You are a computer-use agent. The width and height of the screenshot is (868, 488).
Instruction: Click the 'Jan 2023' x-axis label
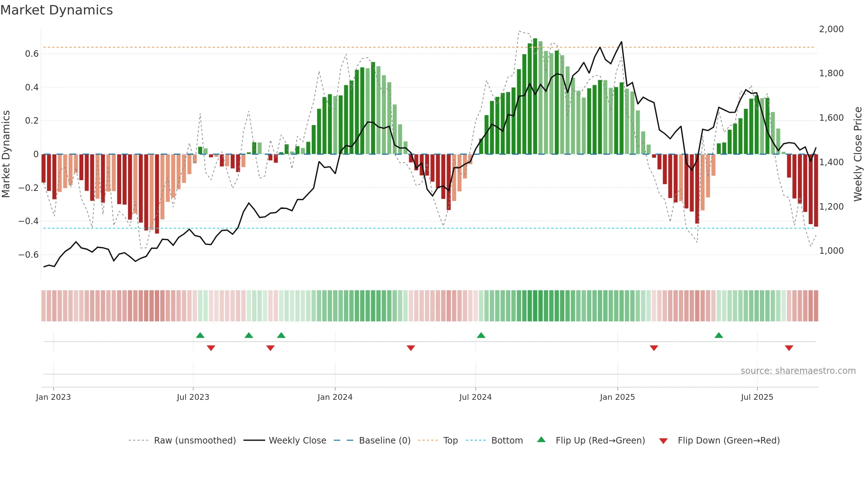[x=54, y=397]
